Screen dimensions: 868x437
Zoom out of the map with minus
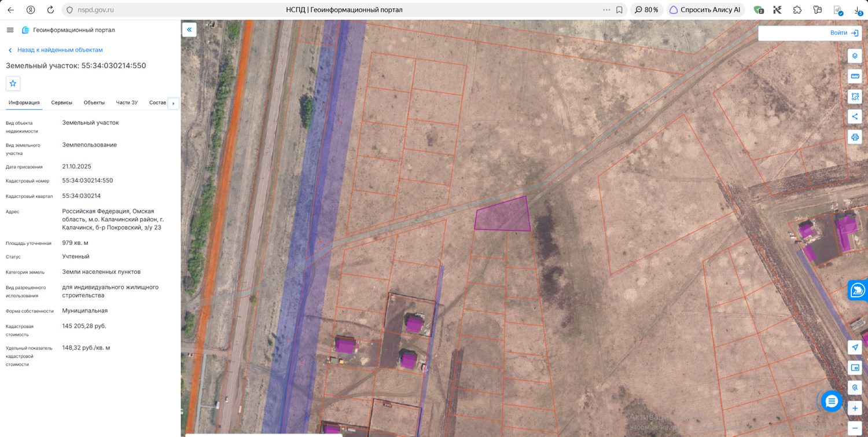point(855,428)
